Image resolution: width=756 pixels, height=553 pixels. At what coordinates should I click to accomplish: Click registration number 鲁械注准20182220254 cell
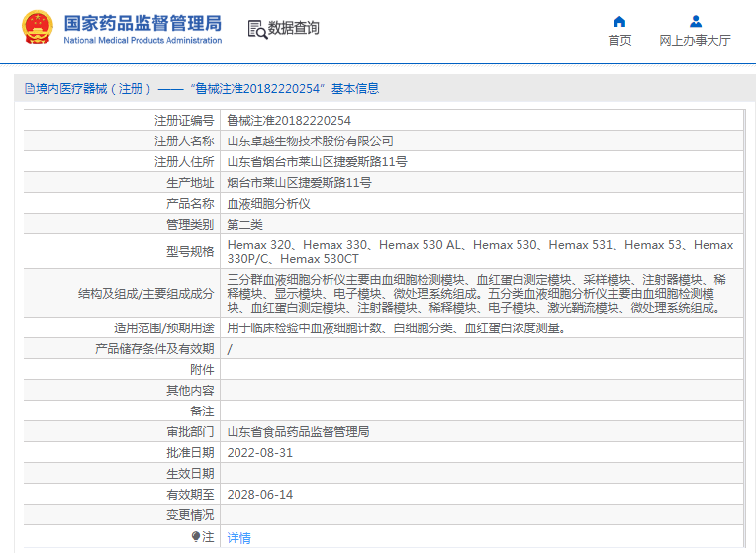pyautogui.click(x=289, y=121)
